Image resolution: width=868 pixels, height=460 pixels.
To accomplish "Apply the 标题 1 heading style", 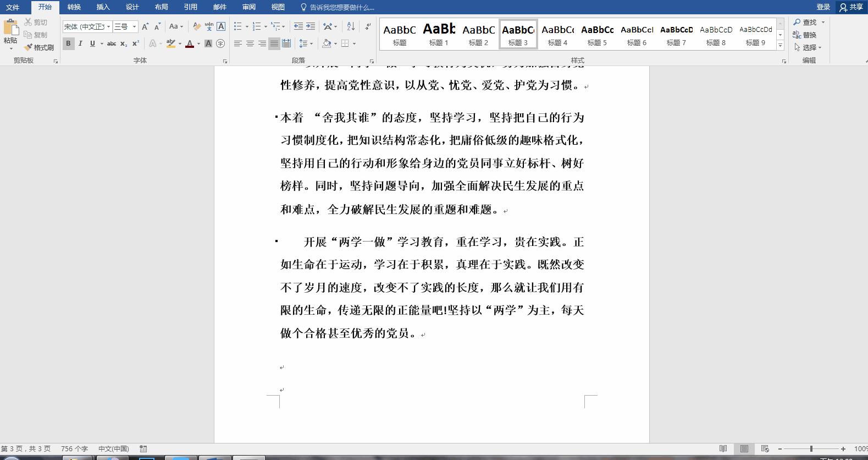I will [439, 35].
